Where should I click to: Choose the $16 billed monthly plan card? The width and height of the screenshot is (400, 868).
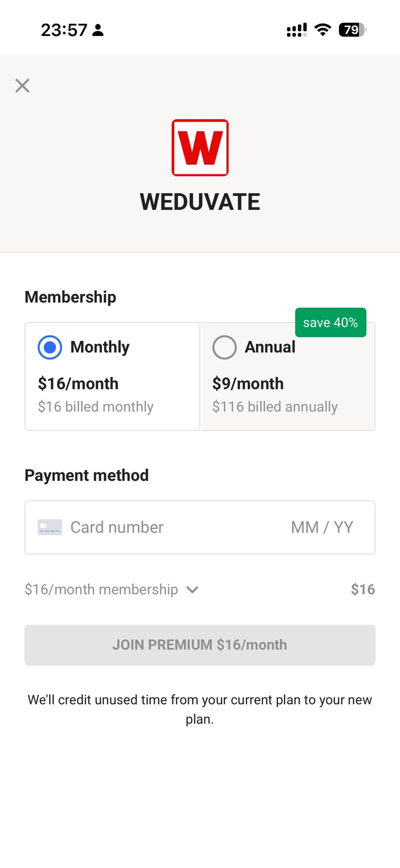pyautogui.click(x=112, y=376)
